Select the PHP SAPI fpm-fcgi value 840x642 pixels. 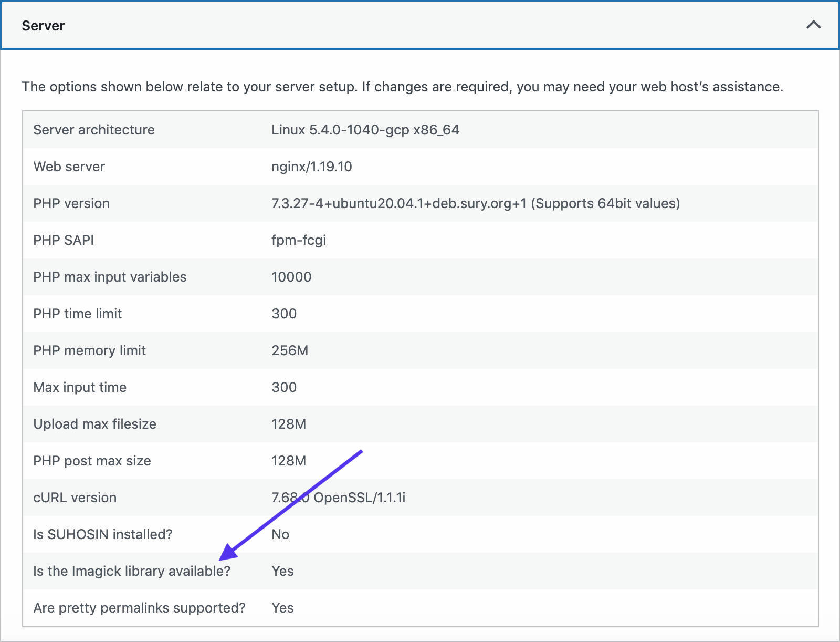298,240
